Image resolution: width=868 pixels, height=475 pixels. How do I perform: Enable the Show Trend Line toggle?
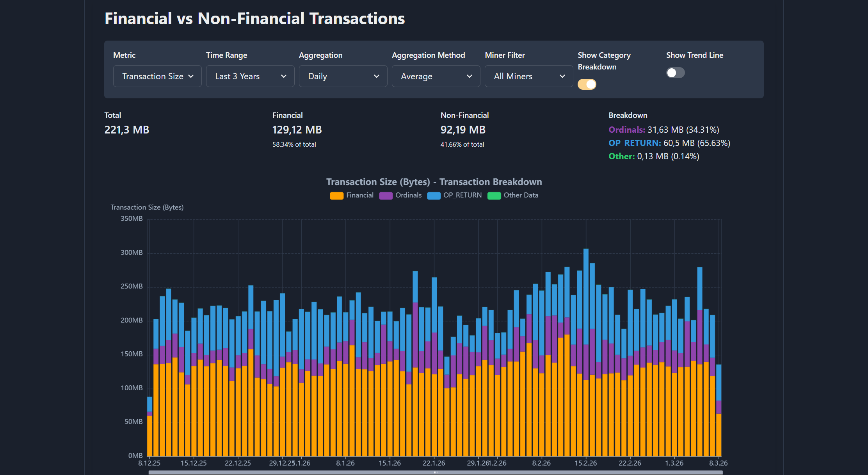(675, 73)
